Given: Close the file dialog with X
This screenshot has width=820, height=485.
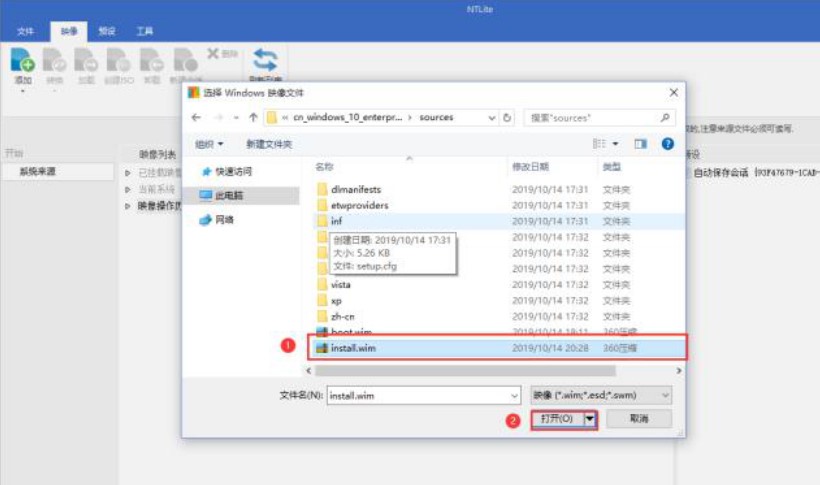Looking at the screenshot, I should [x=673, y=93].
